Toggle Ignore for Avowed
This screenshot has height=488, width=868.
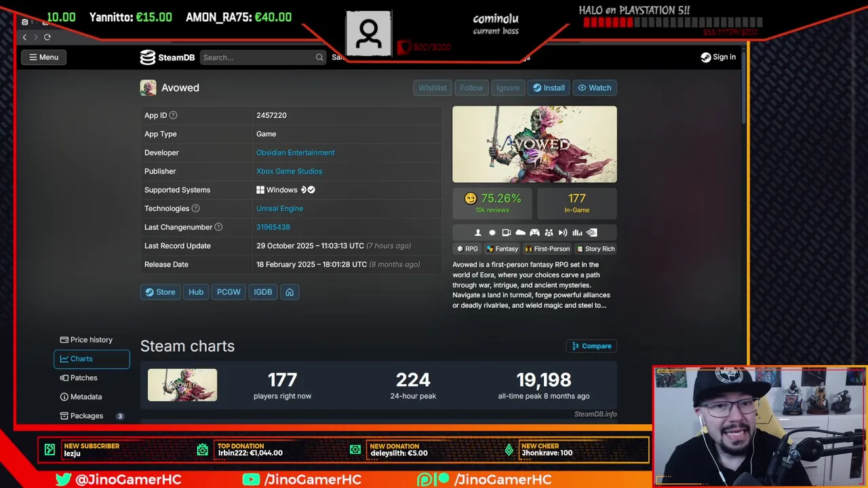[508, 88]
